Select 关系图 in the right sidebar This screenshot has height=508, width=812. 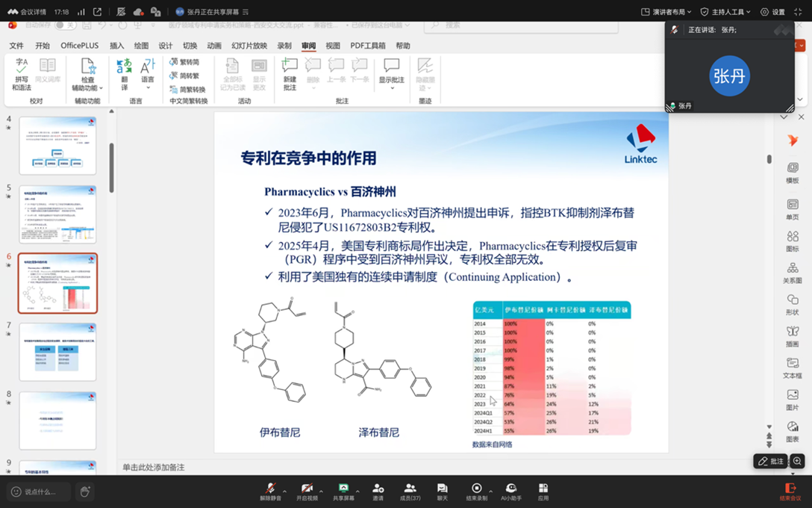click(x=792, y=273)
